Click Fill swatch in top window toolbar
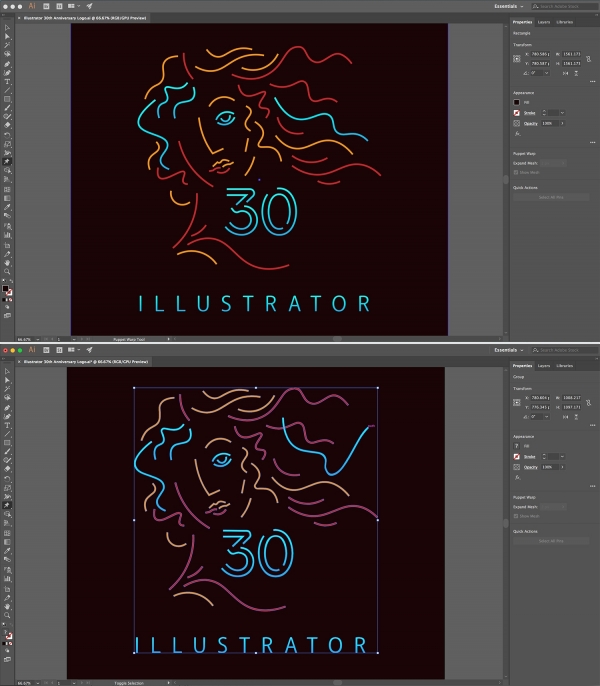Viewport: 600px width, 686px height. 5,288
